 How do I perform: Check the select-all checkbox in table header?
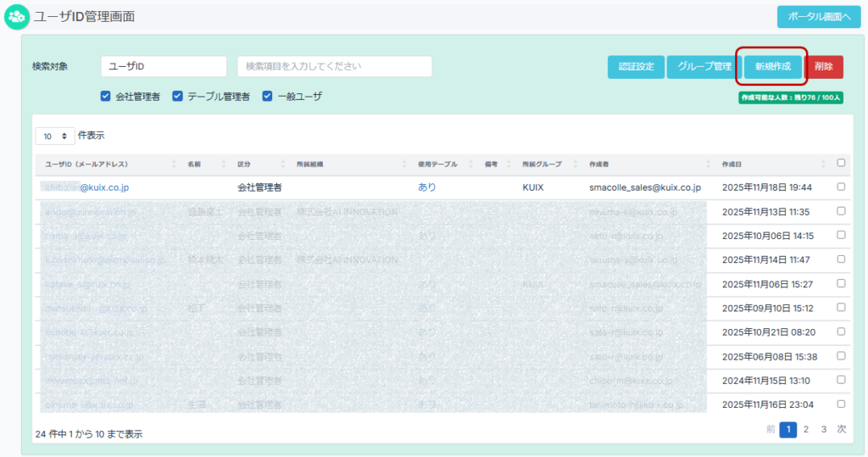tap(841, 163)
